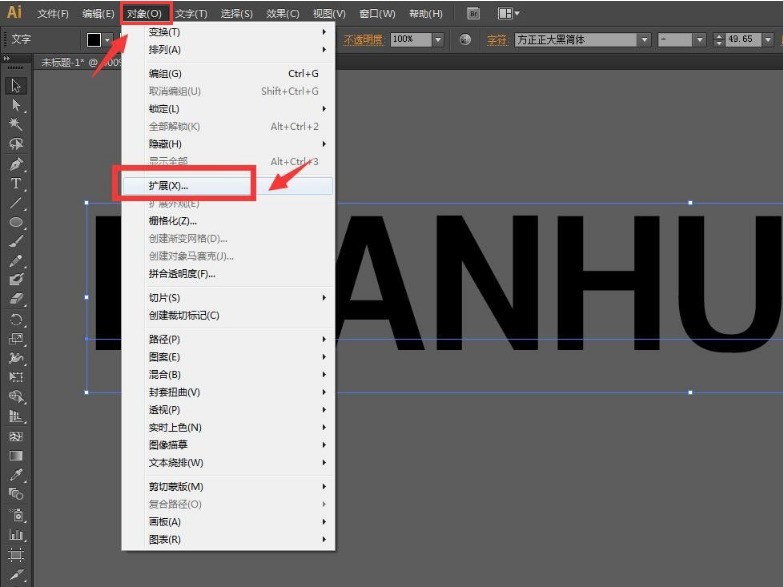This screenshot has width=783, height=587.
Task: Open the 视图(V) menu
Action: click(329, 13)
